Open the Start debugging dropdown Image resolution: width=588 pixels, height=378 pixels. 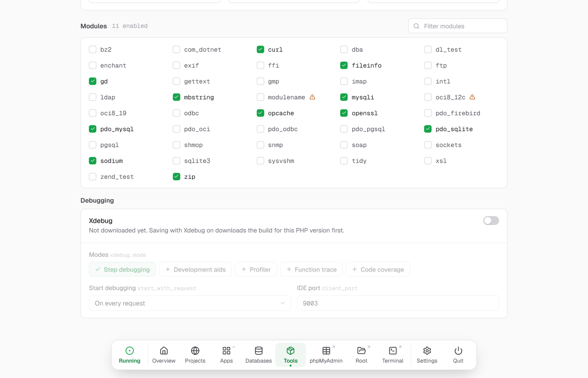[190, 303]
